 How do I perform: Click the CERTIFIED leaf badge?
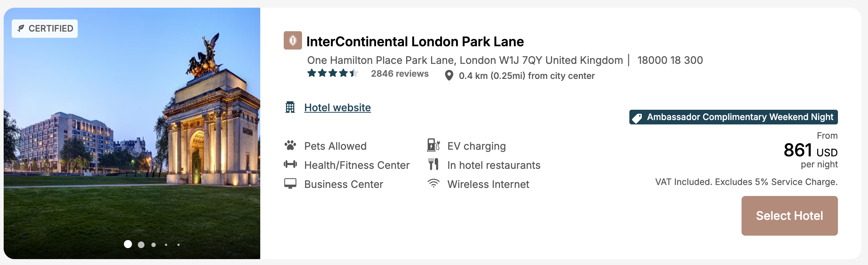pos(44,28)
